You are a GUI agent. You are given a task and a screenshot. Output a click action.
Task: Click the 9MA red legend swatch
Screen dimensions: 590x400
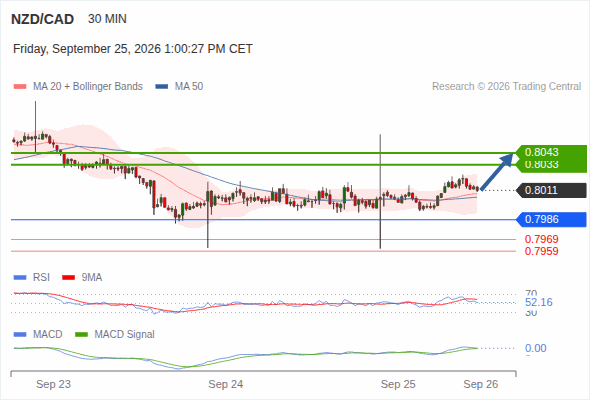point(68,278)
